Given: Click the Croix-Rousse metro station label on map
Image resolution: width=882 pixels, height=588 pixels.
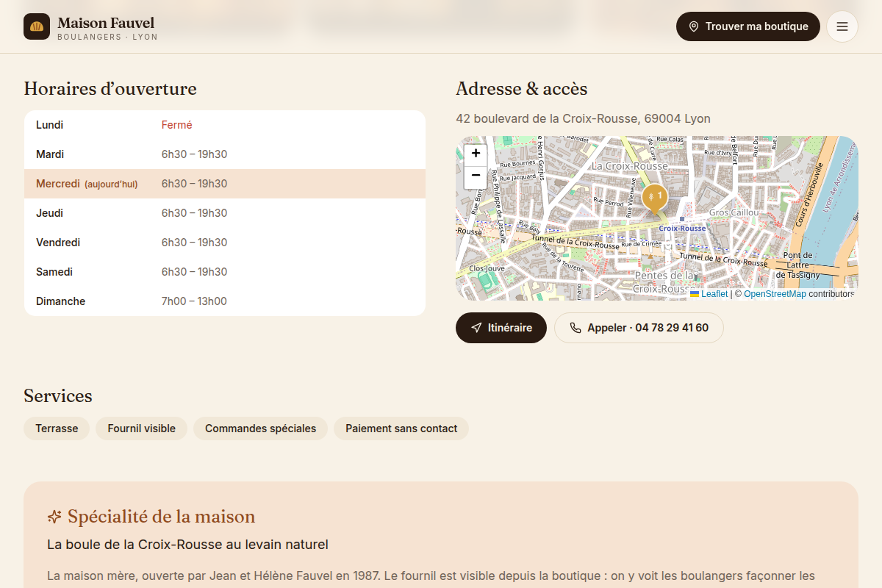Looking at the screenshot, I should click(682, 228).
